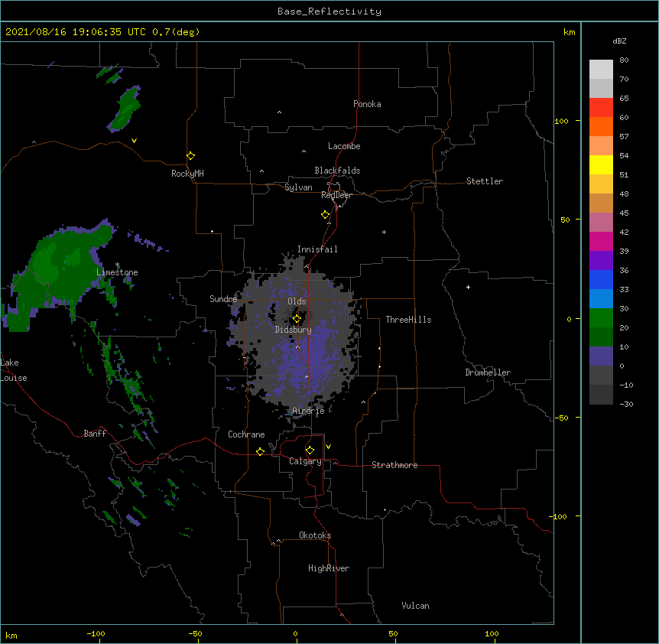Click the ThreeHills label
This screenshot has width=659, height=644.
coord(408,320)
